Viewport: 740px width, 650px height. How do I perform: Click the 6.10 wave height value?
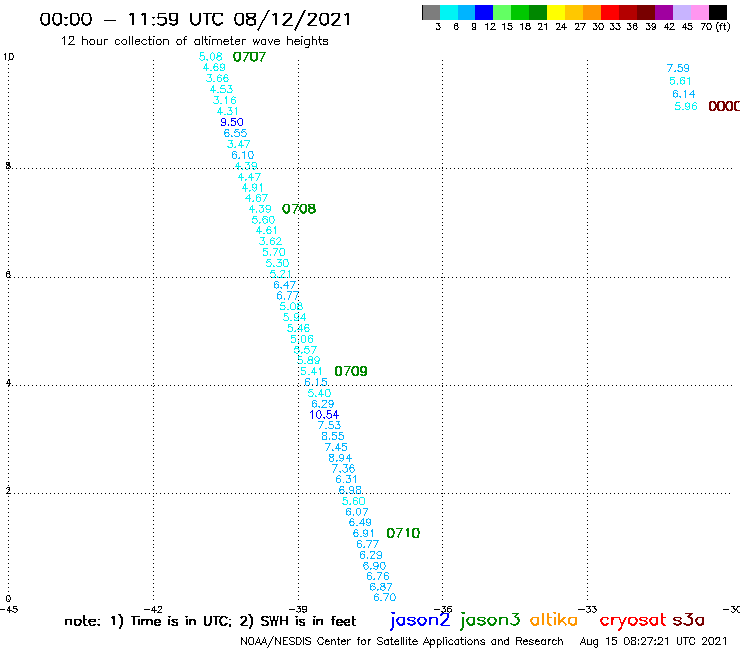coord(243,155)
